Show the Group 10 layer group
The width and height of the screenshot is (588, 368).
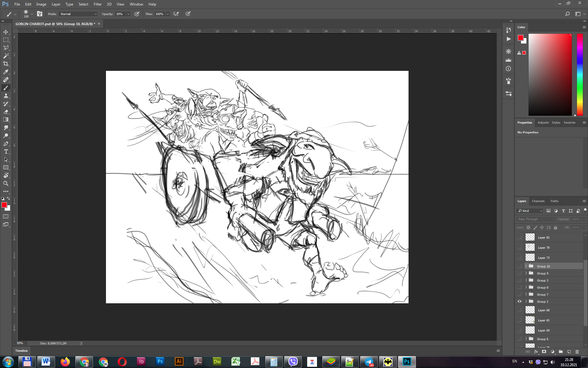pos(519,266)
